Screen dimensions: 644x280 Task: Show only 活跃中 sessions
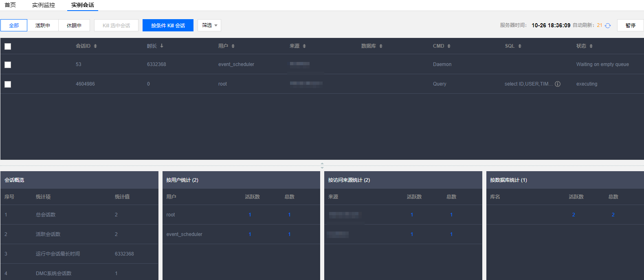point(43,25)
